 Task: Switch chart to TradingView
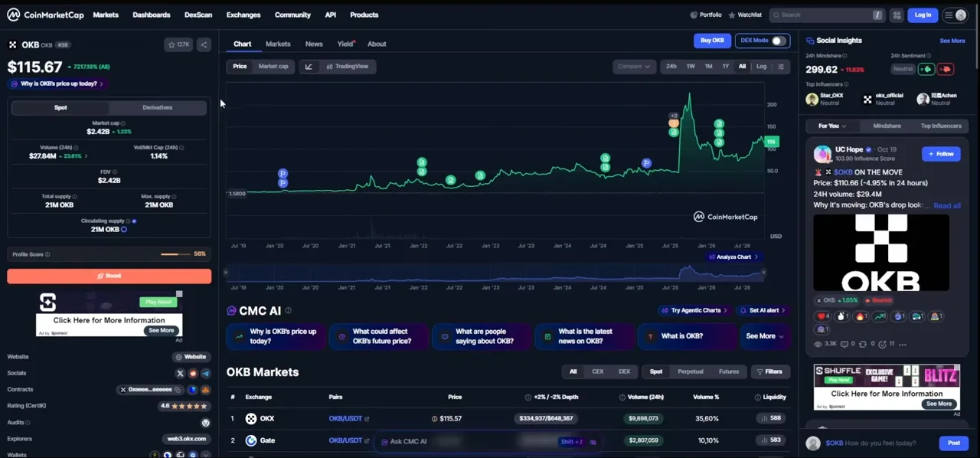tap(347, 67)
